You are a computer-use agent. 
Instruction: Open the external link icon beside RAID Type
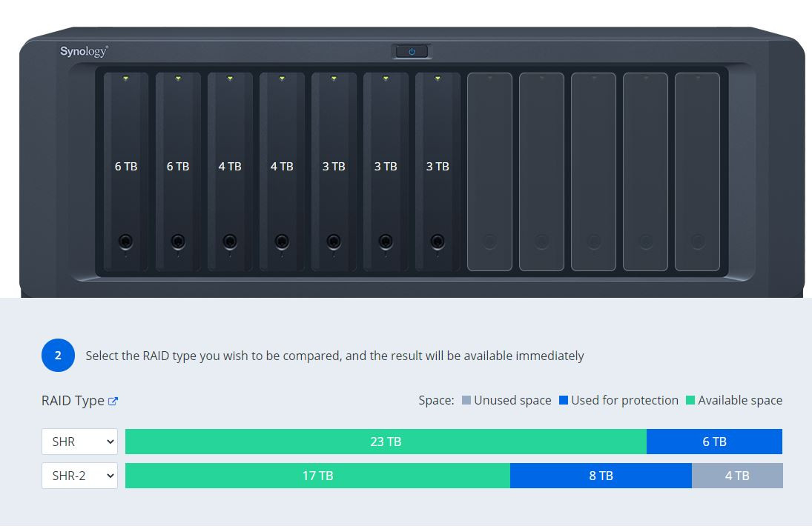point(113,401)
